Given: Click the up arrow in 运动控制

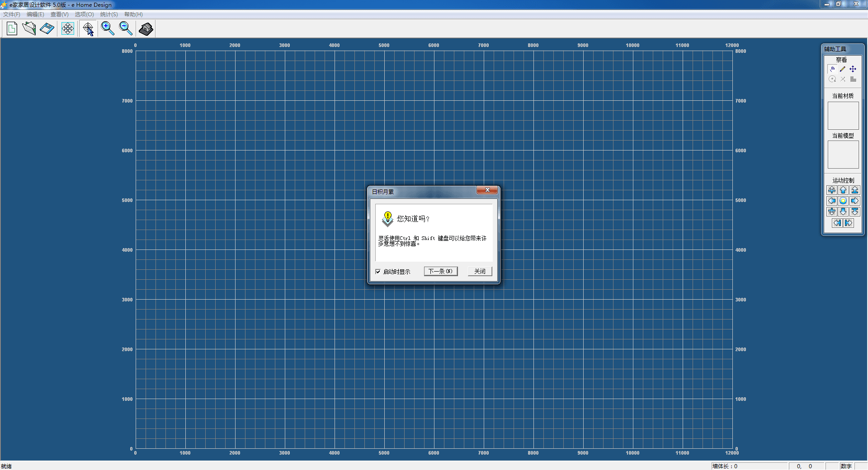Looking at the screenshot, I should tap(843, 190).
